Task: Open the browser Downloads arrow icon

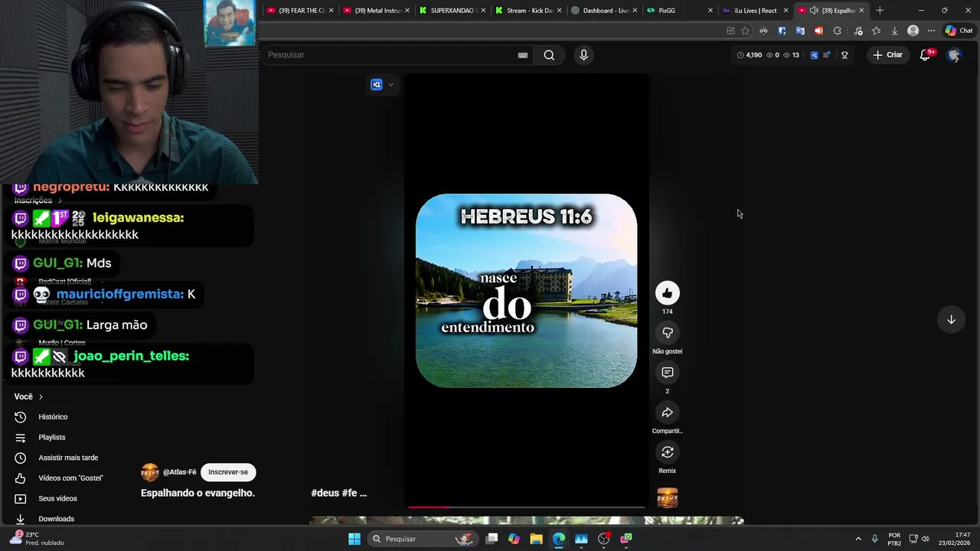Action: point(894,31)
